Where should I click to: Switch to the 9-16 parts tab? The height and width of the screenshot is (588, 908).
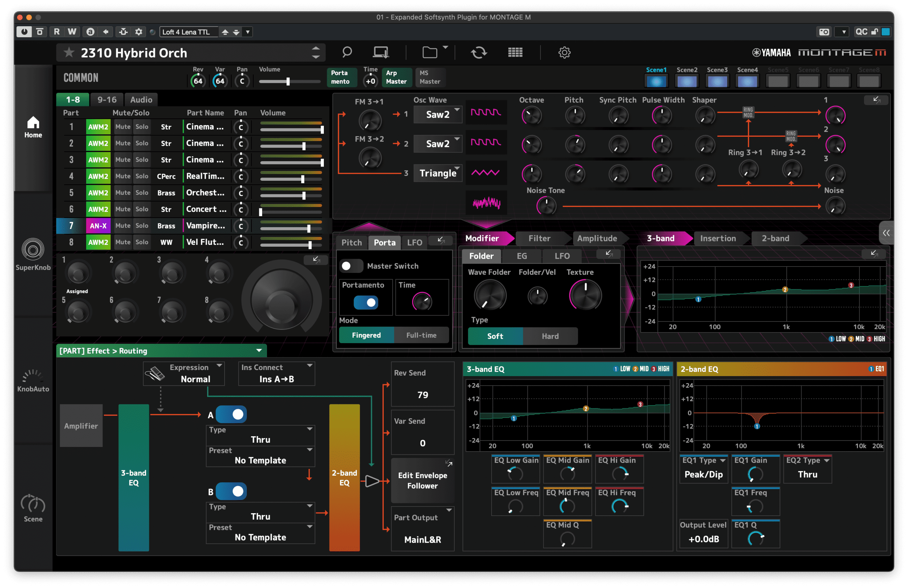[x=107, y=100]
